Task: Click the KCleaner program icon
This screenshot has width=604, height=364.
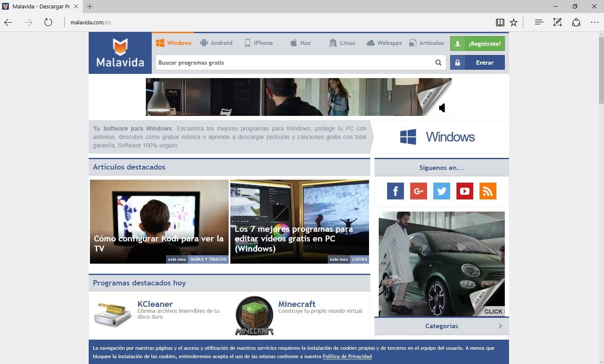Action: tap(113, 315)
